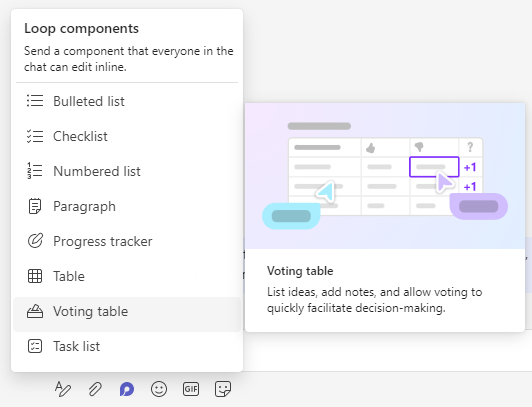Image resolution: width=532 pixels, height=407 pixels.
Task: Open the Sticker picker icon
Action: pos(223,389)
